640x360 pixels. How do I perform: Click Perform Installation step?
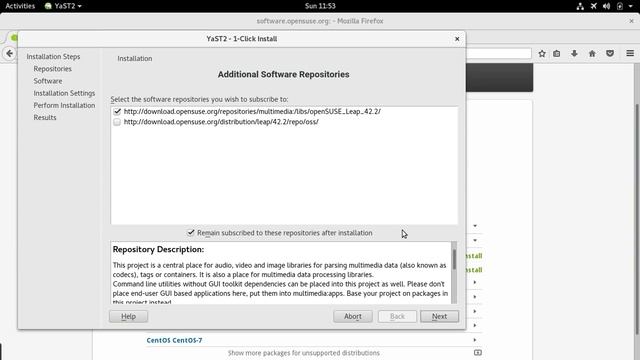coord(64,105)
